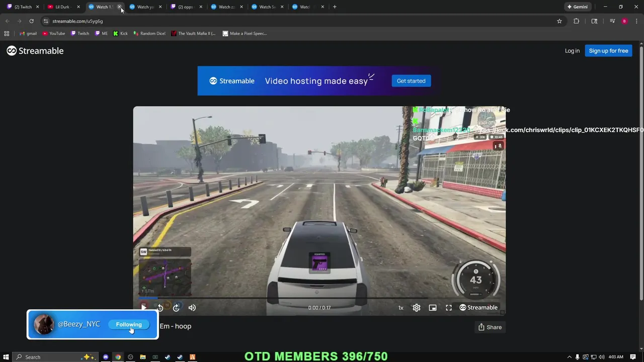This screenshot has height=362, width=644.
Task: Open OBS Studio from the taskbar
Action: pyautogui.click(x=130, y=357)
